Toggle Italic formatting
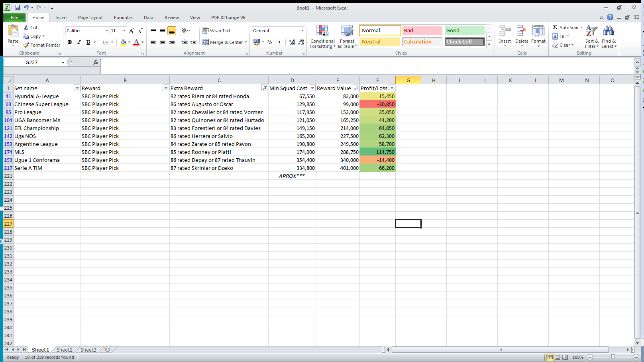Image resolution: width=644 pixels, height=362 pixels. click(x=79, y=42)
